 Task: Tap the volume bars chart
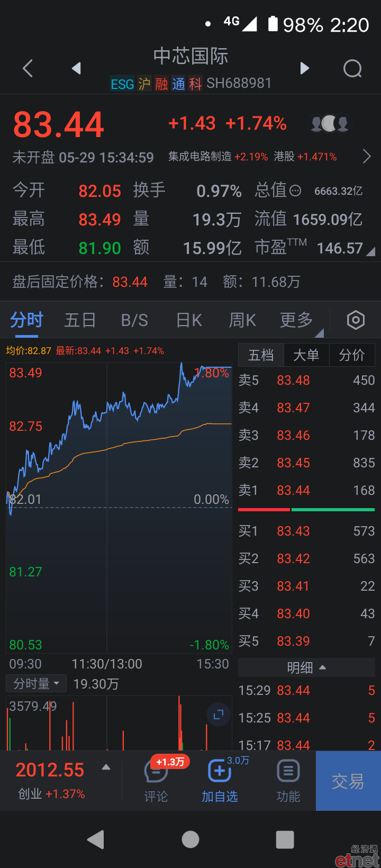coord(119,723)
